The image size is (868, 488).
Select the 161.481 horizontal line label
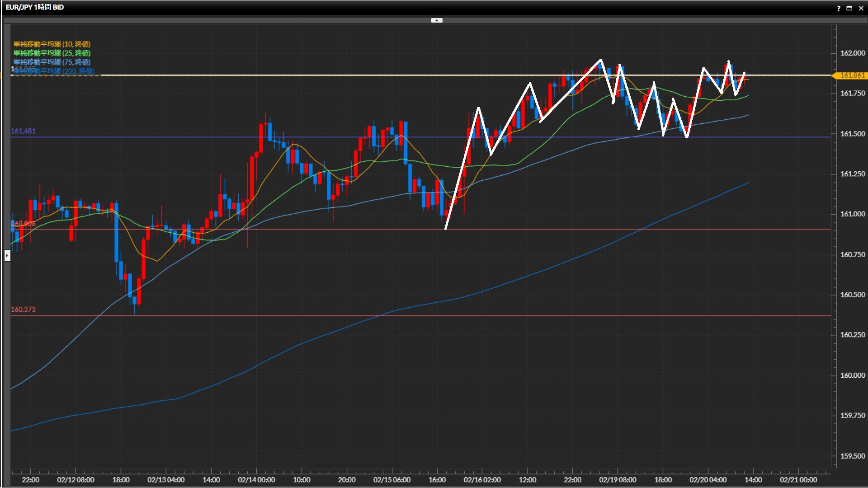point(23,131)
